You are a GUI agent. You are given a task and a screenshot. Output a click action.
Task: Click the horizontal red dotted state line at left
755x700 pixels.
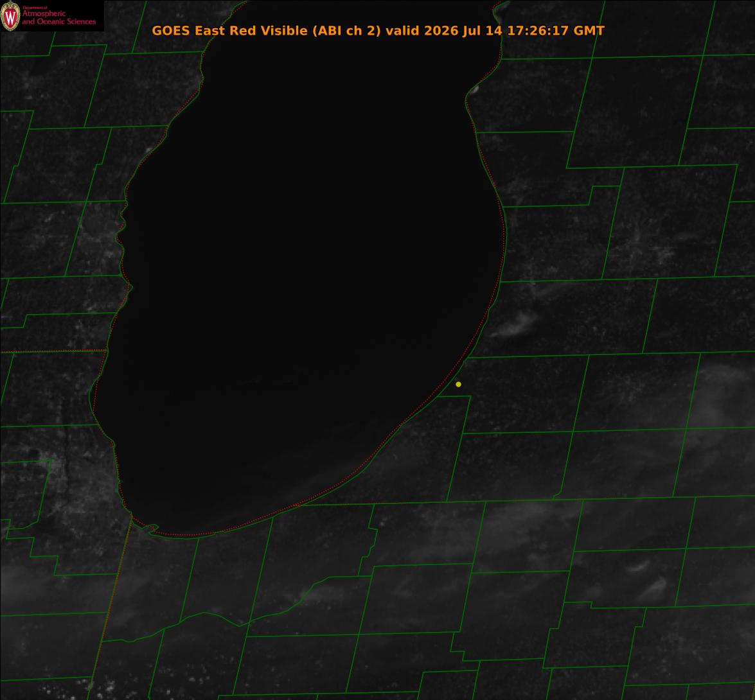[x=53, y=351]
